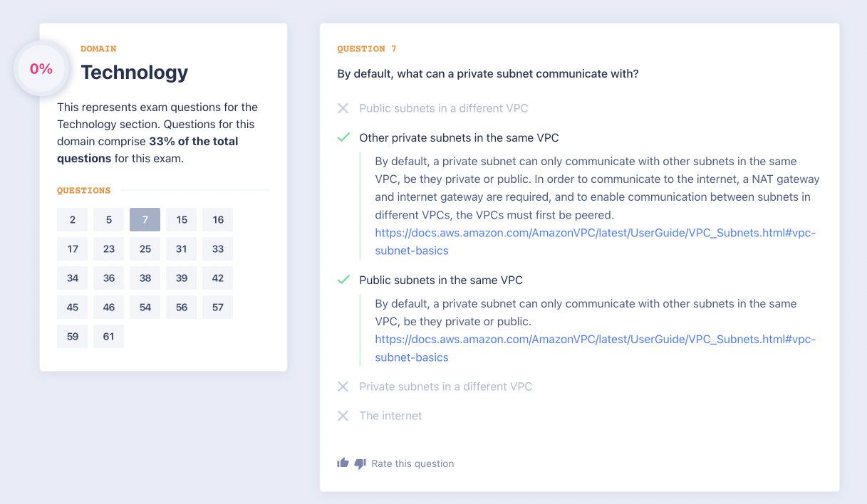Go to question 61 tile
867x504 pixels.
pos(109,337)
